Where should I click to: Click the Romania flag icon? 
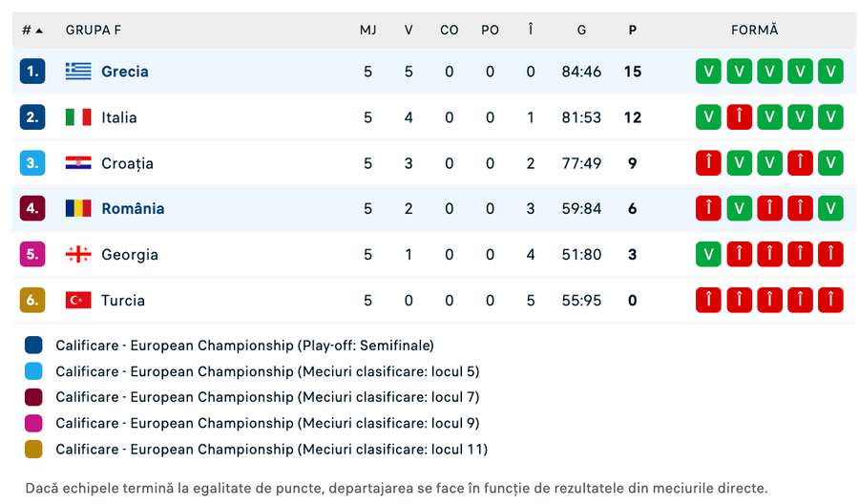coord(78,209)
